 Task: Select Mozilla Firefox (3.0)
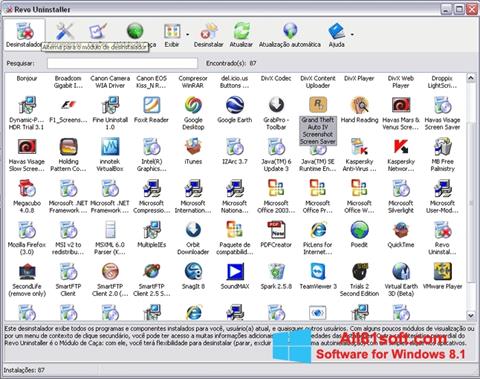pyautogui.click(x=27, y=238)
